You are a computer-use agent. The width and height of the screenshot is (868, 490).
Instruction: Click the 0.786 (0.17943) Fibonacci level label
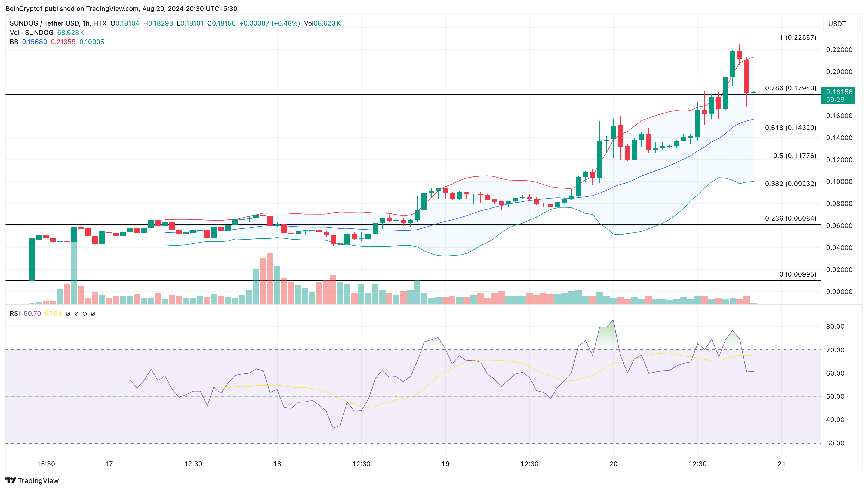[790, 88]
